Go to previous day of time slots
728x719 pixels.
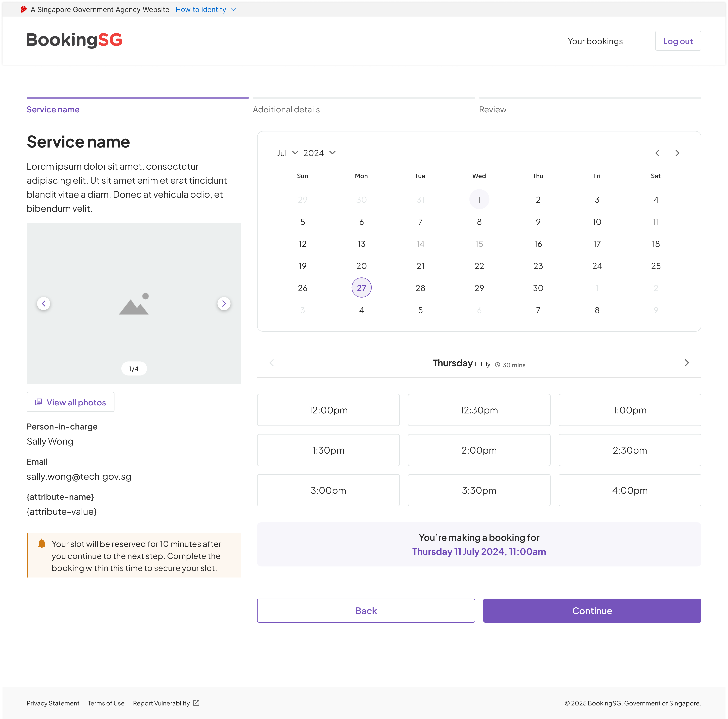[x=272, y=363]
